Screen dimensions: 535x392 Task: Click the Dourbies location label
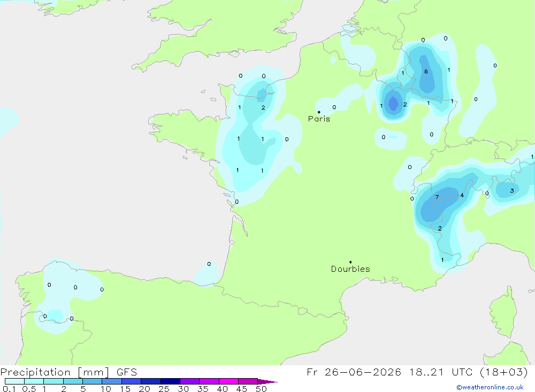(350, 269)
